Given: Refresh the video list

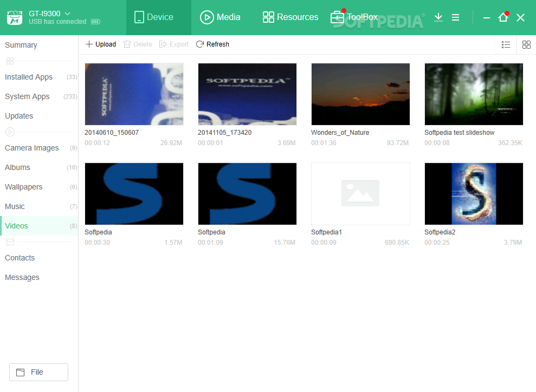Looking at the screenshot, I should tap(212, 44).
